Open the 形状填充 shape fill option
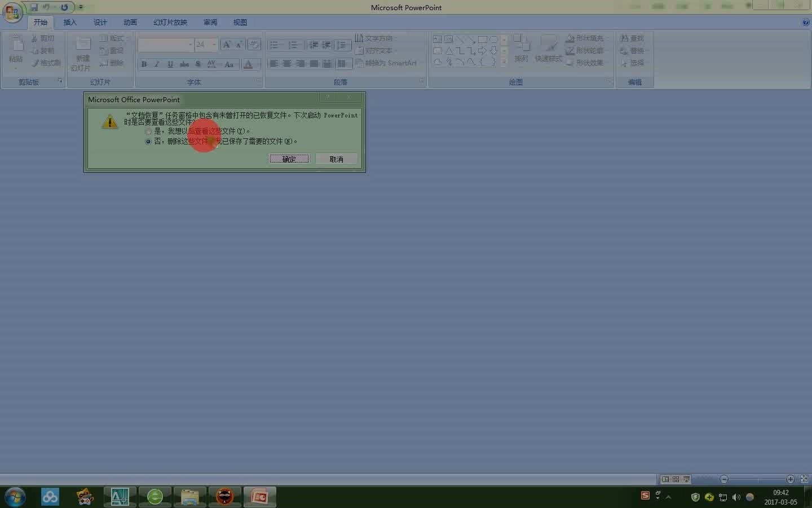The image size is (812, 508). 586,38
